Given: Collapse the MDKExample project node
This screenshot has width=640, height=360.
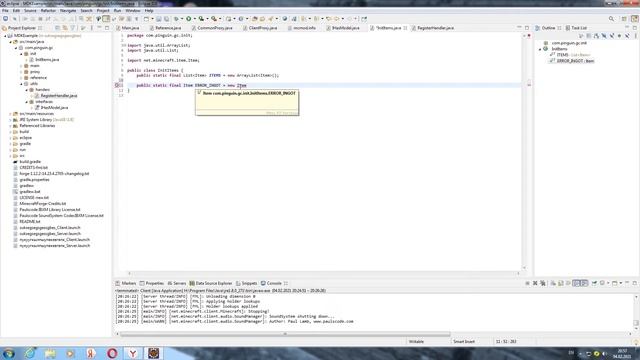Looking at the screenshot, I should (x=5, y=36).
